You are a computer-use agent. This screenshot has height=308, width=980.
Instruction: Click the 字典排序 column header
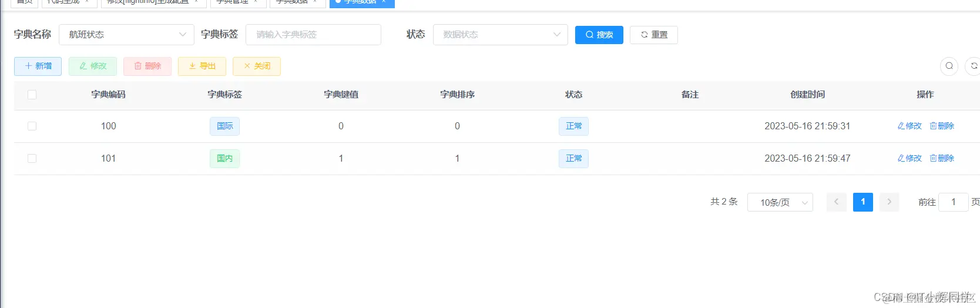pos(457,95)
